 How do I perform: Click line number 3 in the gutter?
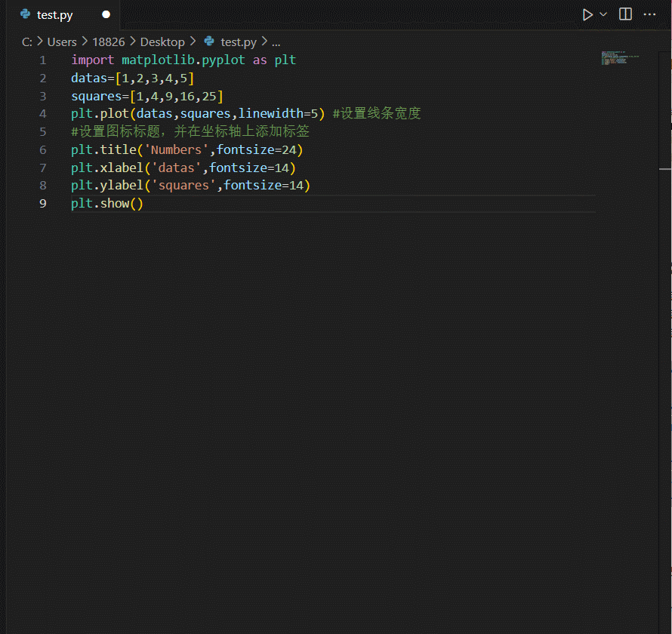click(x=42, y=96)
